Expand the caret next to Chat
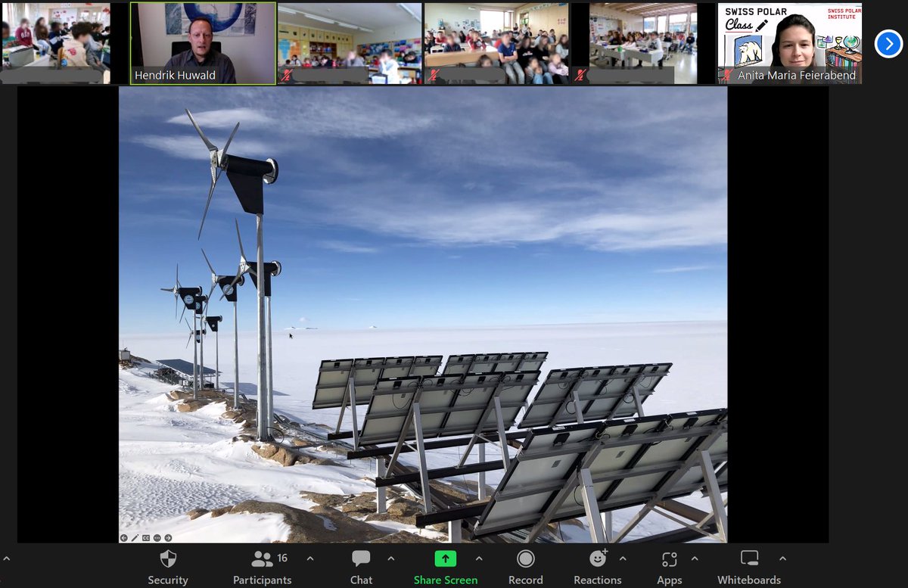The image size is (908, 588). click(390, 559)
